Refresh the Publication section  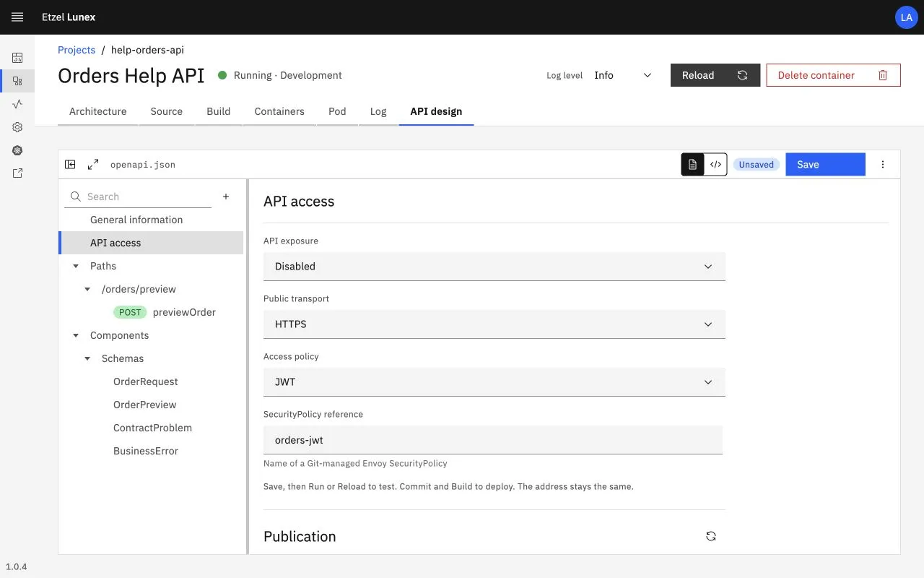[x=711, y=536]
